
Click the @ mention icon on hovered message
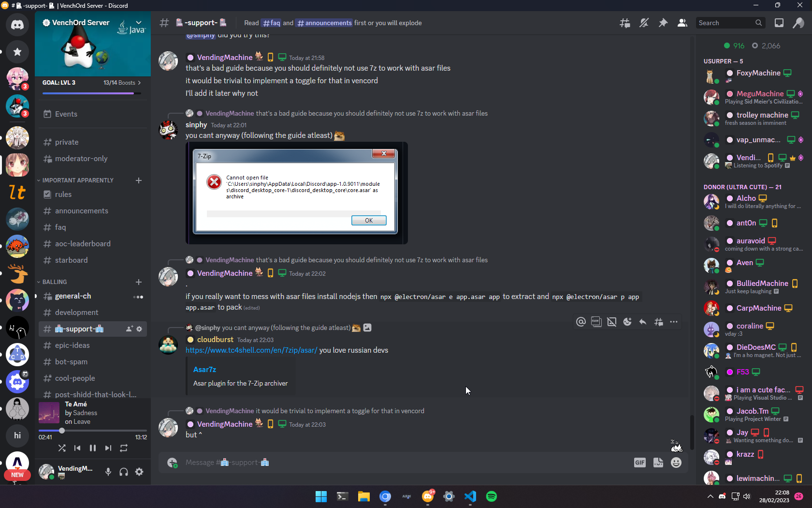point(581,322)
